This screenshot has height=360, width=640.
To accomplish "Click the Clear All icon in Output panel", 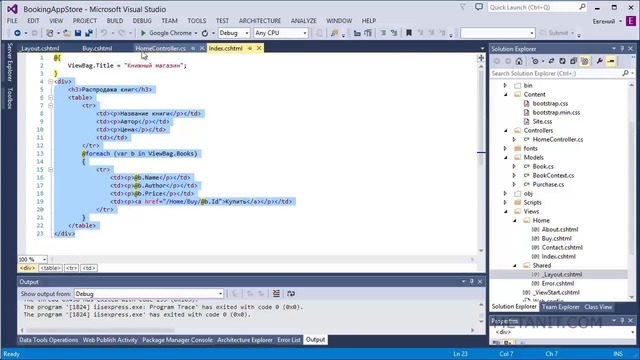I will [x=276, y=293].
